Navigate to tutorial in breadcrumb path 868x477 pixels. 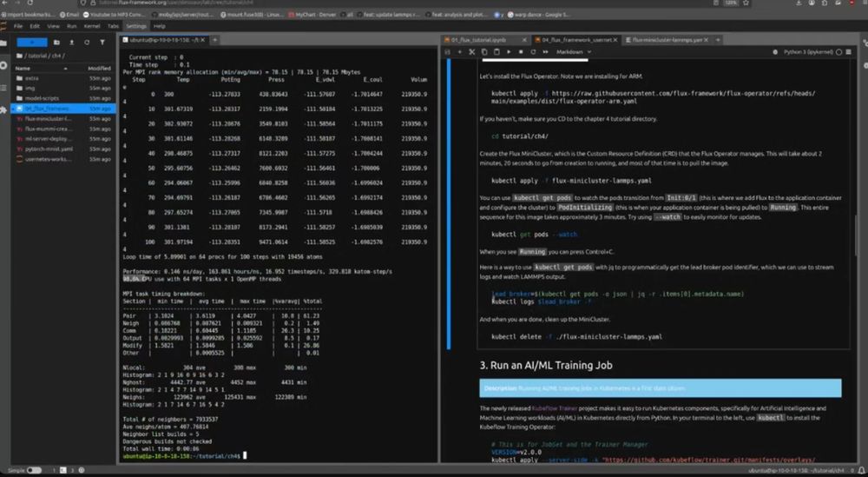(36, 56)
